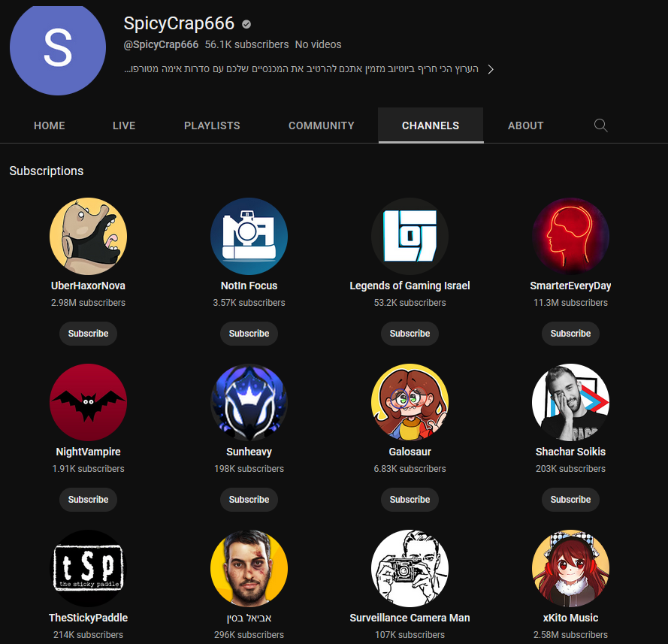Switch to the LIVE tab
This screenshot has height=644, width=668.
[x=124, y=125]
